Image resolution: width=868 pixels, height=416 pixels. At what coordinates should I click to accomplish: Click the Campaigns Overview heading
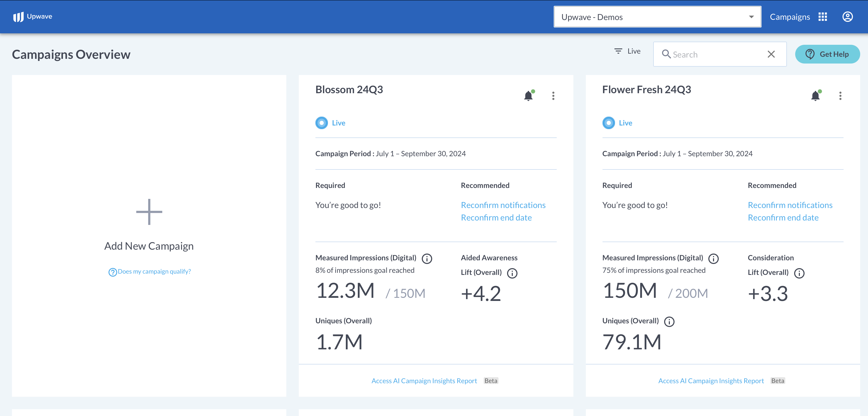point(71,55)
